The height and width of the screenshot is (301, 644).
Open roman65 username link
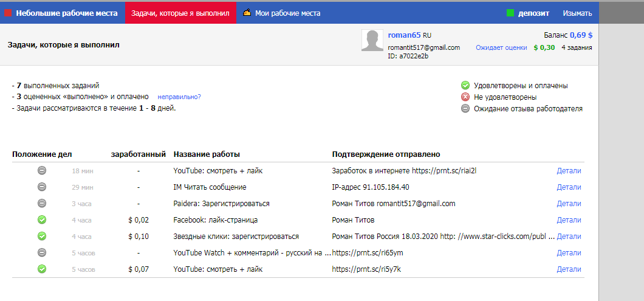click(404, 35)
